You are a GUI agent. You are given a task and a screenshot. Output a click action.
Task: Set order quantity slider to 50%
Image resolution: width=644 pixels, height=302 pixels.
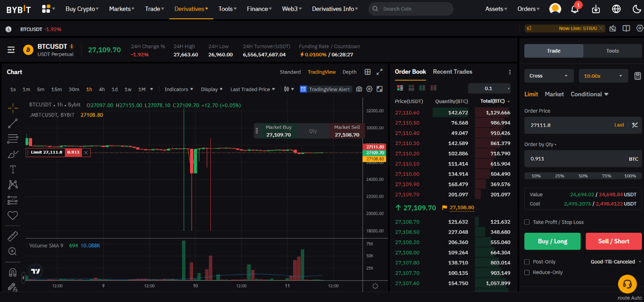click(583, 176)
